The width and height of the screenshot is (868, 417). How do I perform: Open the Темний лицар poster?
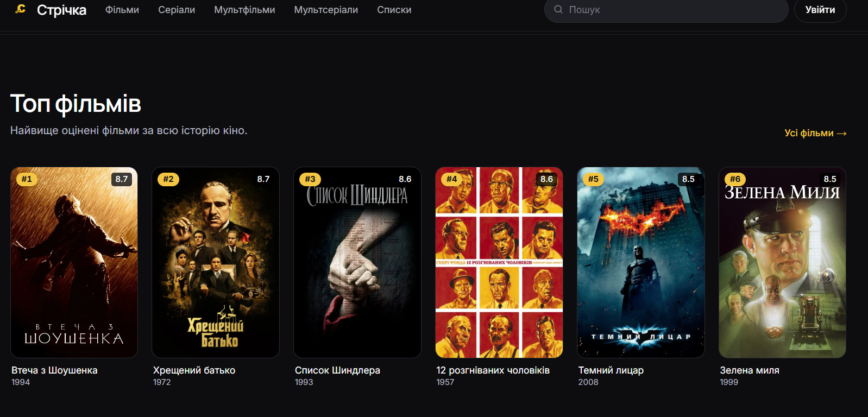[641, 262]
